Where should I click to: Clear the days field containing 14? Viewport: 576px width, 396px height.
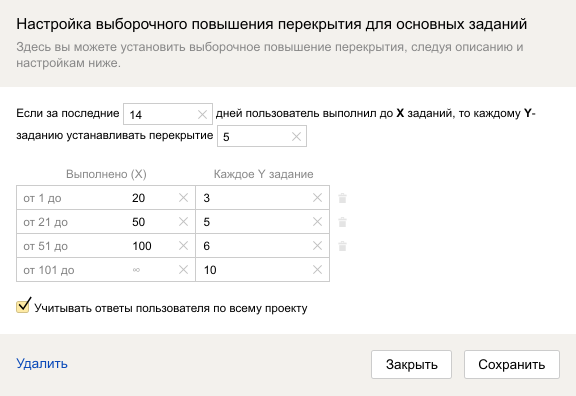(202, 115)
